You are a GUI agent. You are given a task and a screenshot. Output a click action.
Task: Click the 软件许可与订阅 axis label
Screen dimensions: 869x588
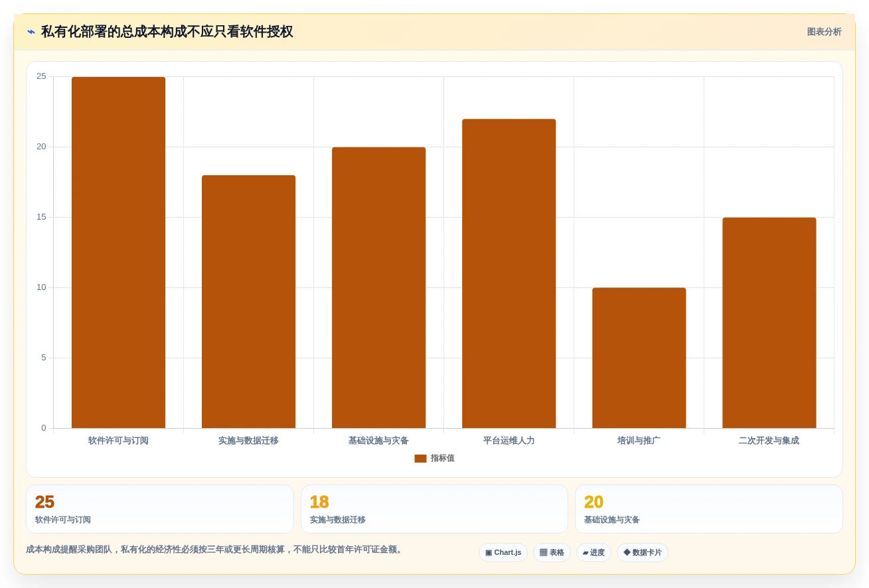(x=118, y=441)
